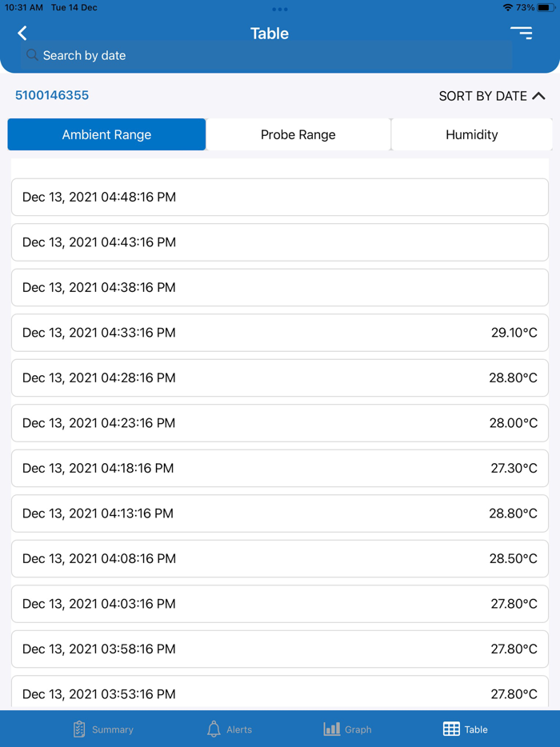Viewport: 560px width, 747px height.
Task: Click the Search by date field
Action: pyautogui.click(x=267, y=55)
